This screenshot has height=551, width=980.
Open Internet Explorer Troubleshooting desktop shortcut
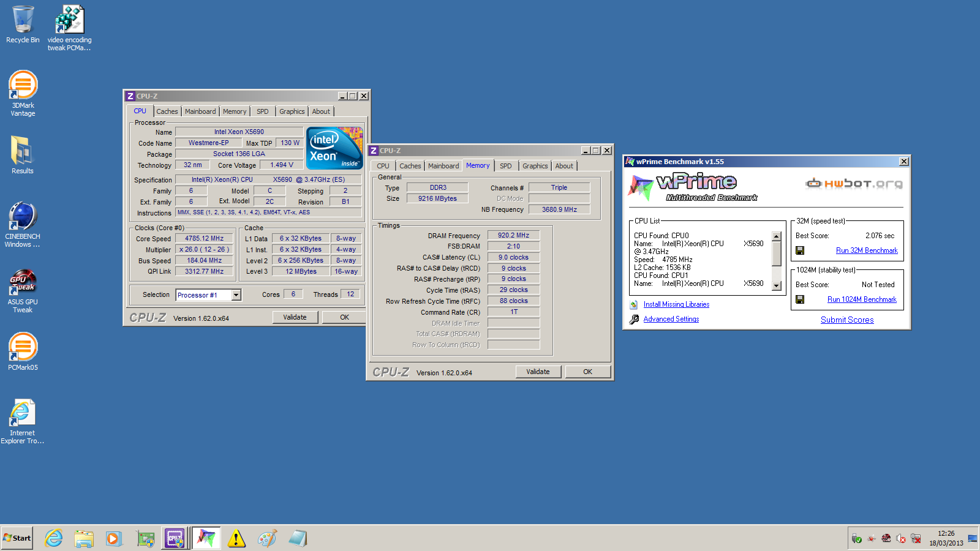pyautogui.click(x=23, y=421)
